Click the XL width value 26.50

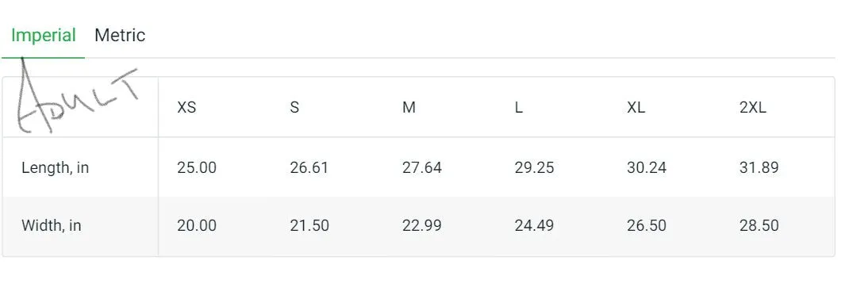[x=647, y=225]
